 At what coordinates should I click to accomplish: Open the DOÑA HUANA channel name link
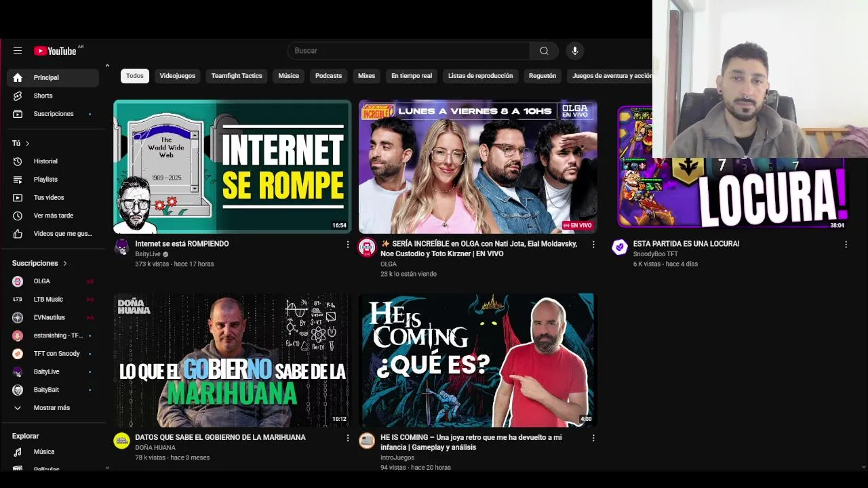(x=155, y=448)
